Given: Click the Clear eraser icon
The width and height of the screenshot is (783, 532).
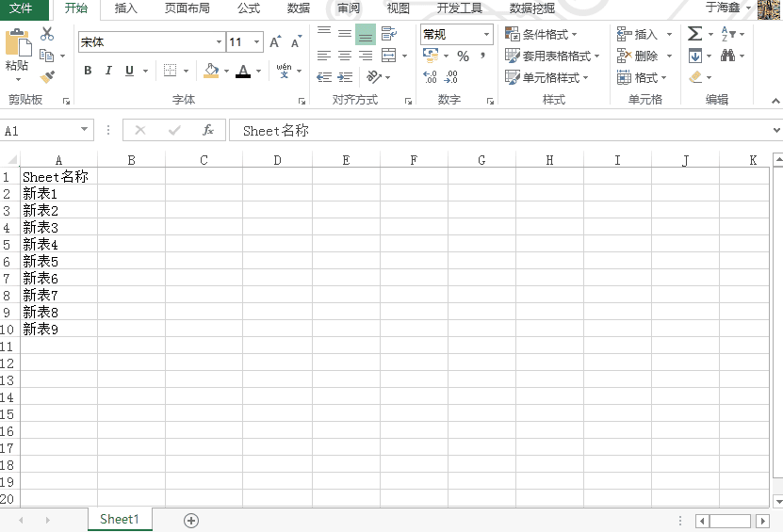Looking at the screenshot, I should coord(695,77).
